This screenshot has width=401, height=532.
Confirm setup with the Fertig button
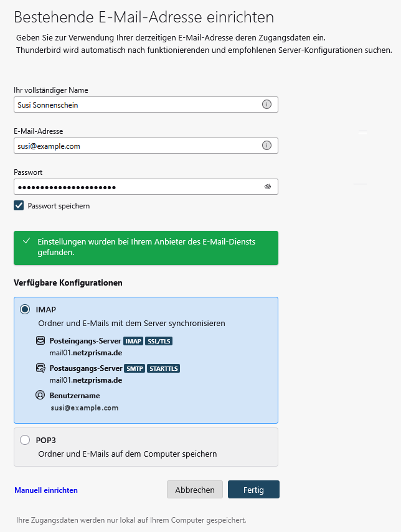253,490
